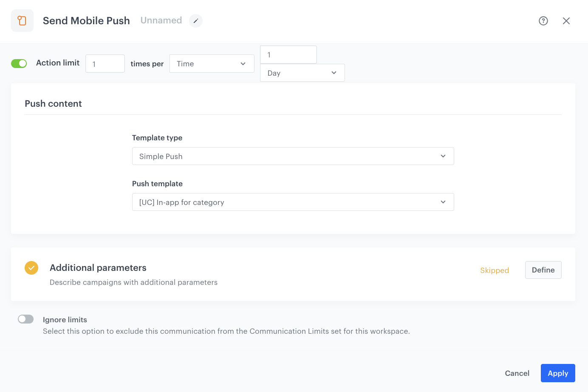Image resolution: width=588 pixels, height=392 pixels.
Task: Enable the Ignore limits toggle
Action: pos(25,319)
